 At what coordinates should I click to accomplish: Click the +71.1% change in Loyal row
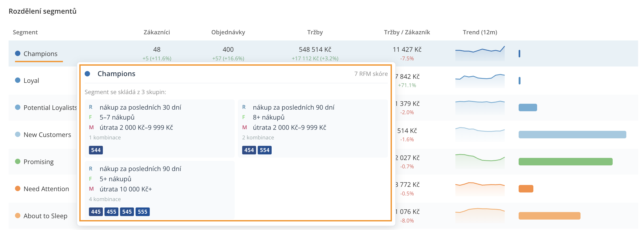pos(407,85)
